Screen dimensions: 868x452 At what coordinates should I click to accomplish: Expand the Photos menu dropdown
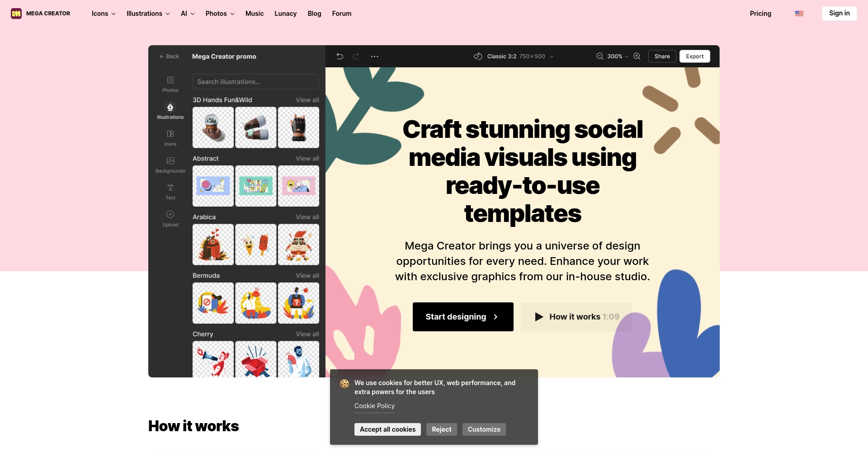(220, 14)
